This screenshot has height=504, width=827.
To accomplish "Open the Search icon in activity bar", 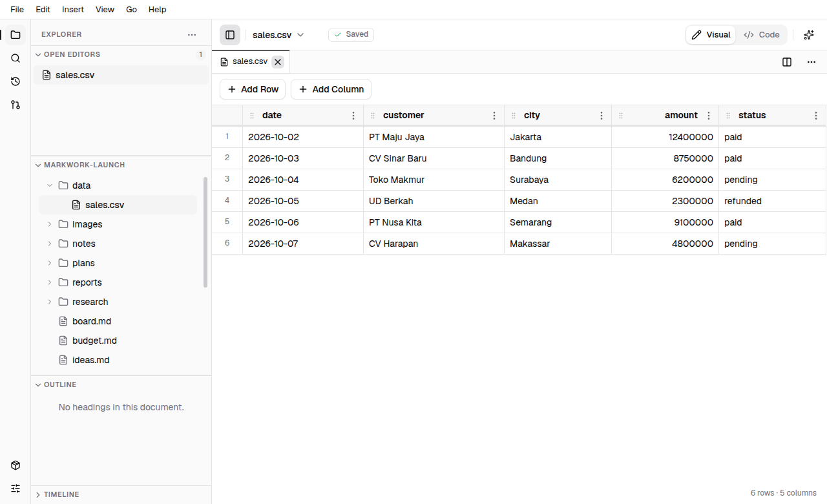I will pos(16,58).
